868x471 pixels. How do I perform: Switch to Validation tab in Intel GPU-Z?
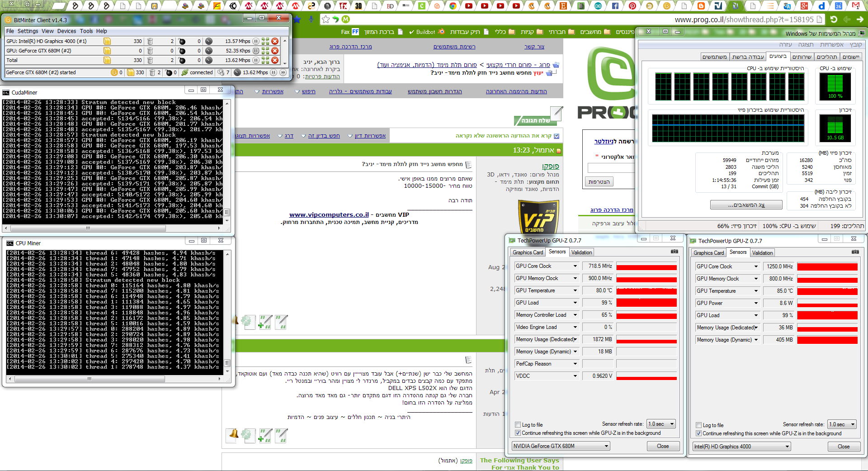tap(763, 253)
